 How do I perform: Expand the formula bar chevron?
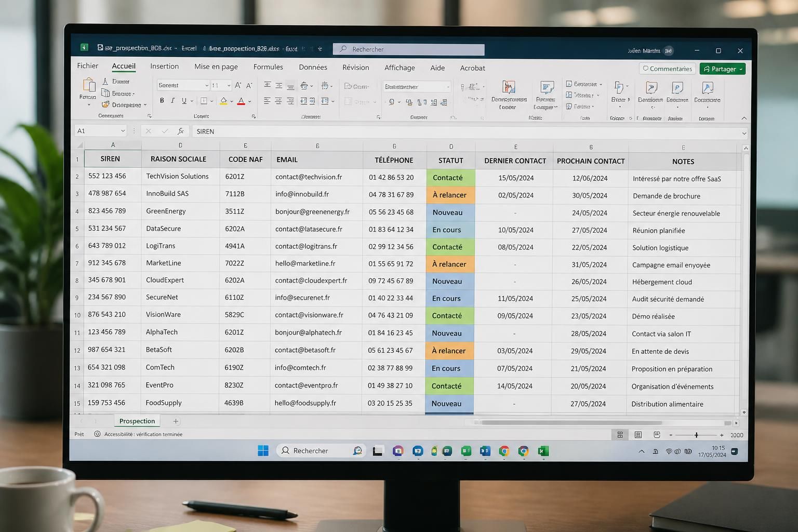click(x=744, y=134)
